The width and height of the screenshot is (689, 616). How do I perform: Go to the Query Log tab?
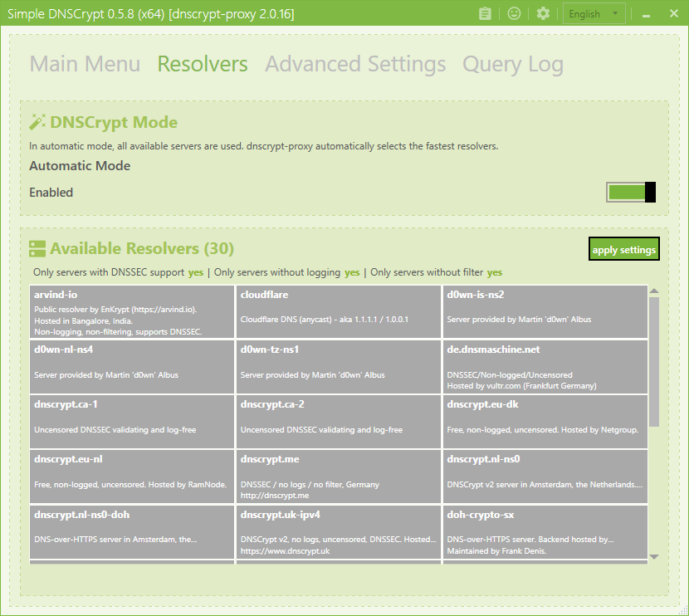[512, 64]
